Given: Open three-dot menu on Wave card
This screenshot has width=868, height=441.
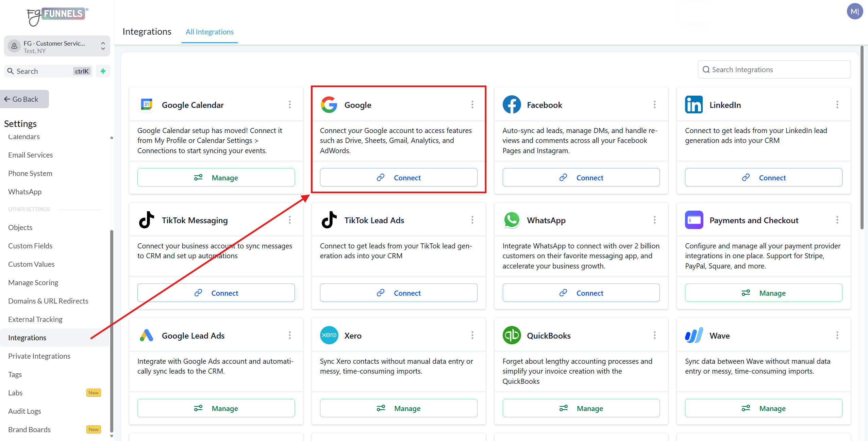Looking at the screenshot, I should click(837, 336).
